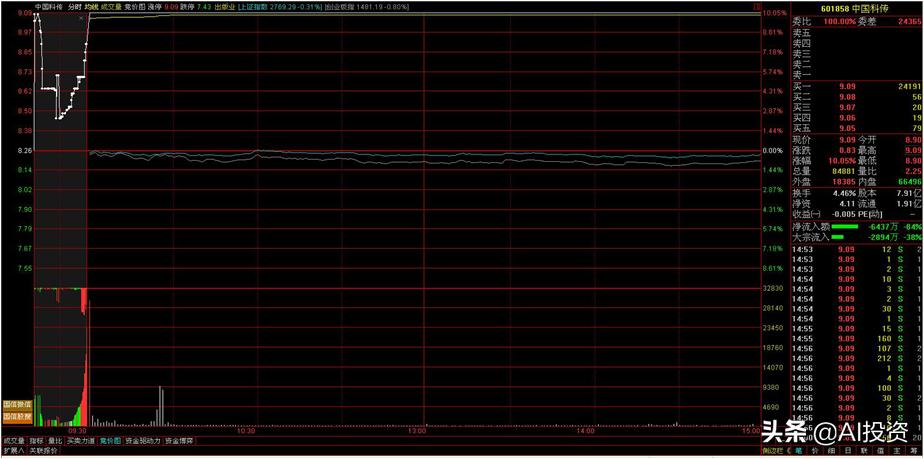Click the 出版业 sector link
This screenshot has height=459, width=924.
225,6
